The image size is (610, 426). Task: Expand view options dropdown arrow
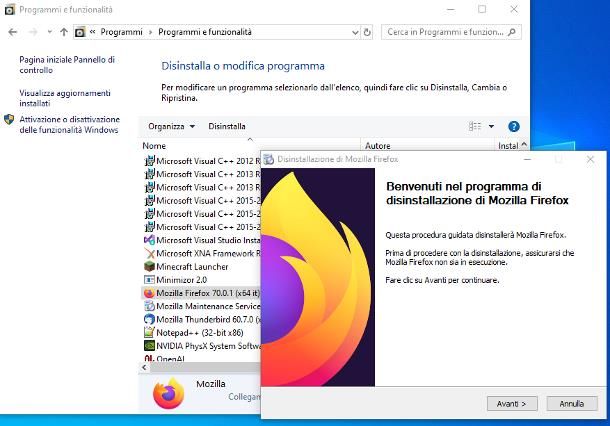491,126
